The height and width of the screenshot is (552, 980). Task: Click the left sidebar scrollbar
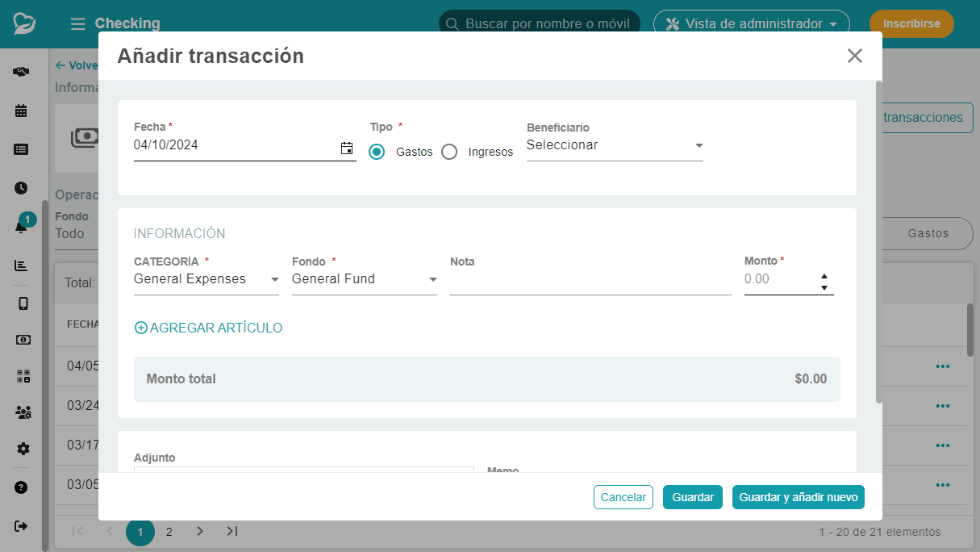pyautogui.click(x=45, y=375)
